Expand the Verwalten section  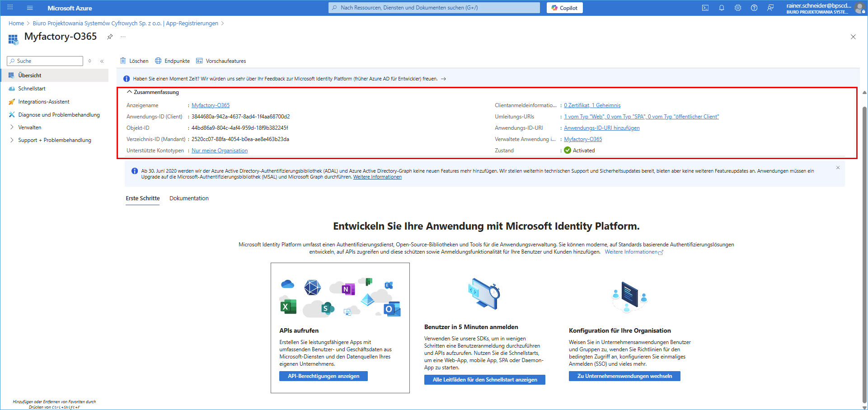click(x=54, y=127)
